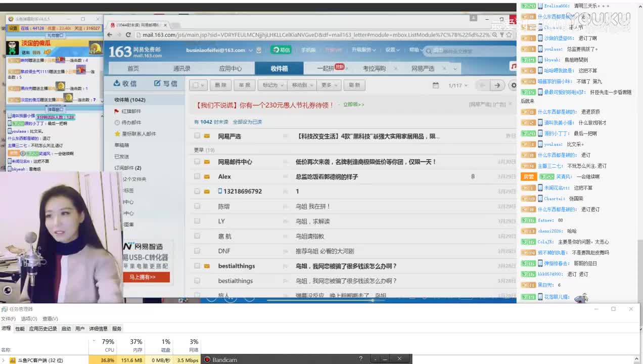Check the 陈熠 email checkbox
The height and width of the screenshot is (364, 643).
click(197, 206)
